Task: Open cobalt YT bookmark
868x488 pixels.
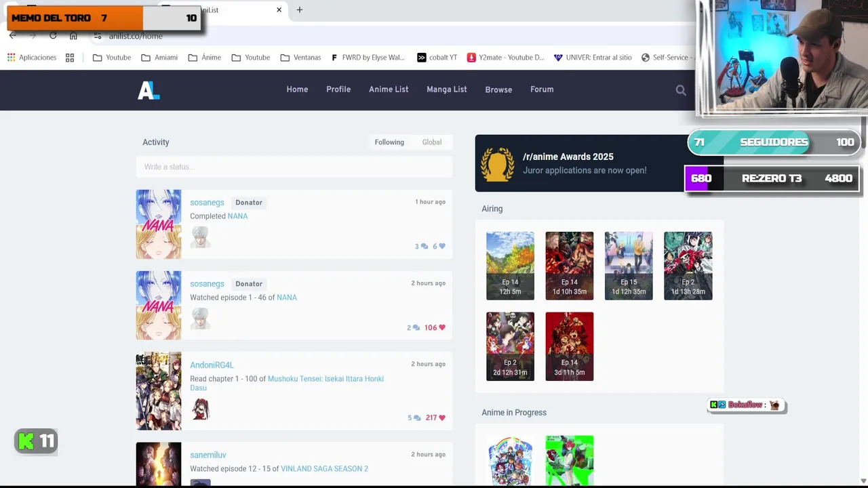Action: click(437, 58)
